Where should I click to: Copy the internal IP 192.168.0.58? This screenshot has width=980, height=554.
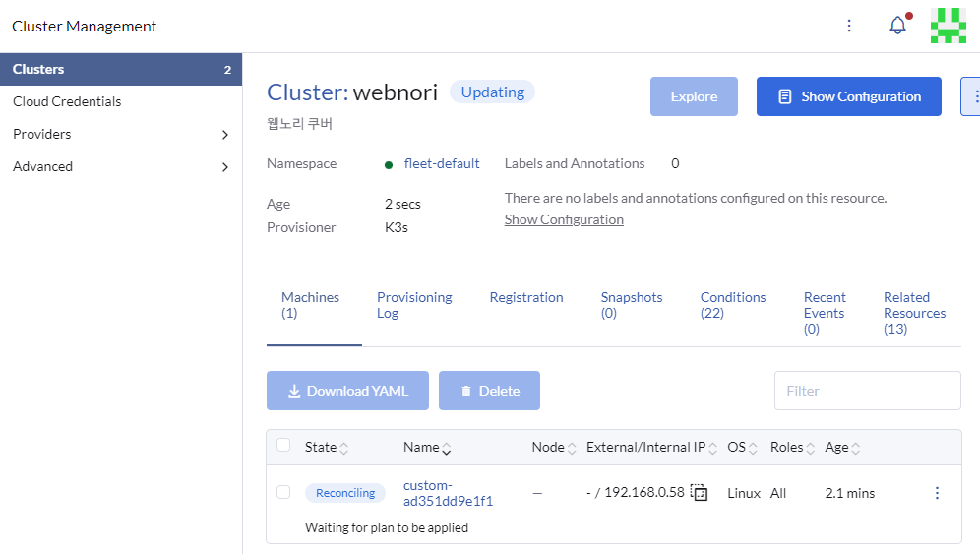700,493
